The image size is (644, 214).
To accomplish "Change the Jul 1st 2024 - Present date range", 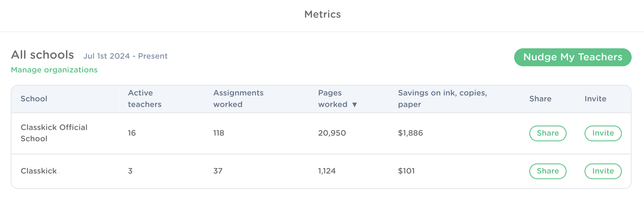I will (x=125, y=56).
